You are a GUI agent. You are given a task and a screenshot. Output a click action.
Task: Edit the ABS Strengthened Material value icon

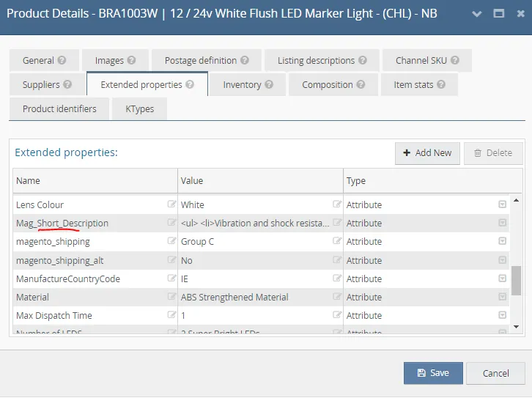tap(337, 297)
